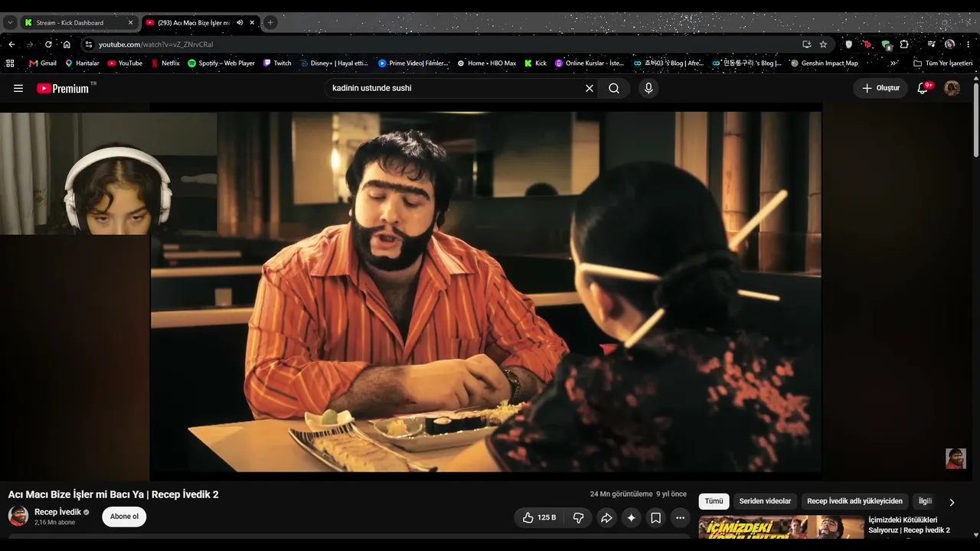
Task: View site information icon in address bar
Action: click(89, 44)
